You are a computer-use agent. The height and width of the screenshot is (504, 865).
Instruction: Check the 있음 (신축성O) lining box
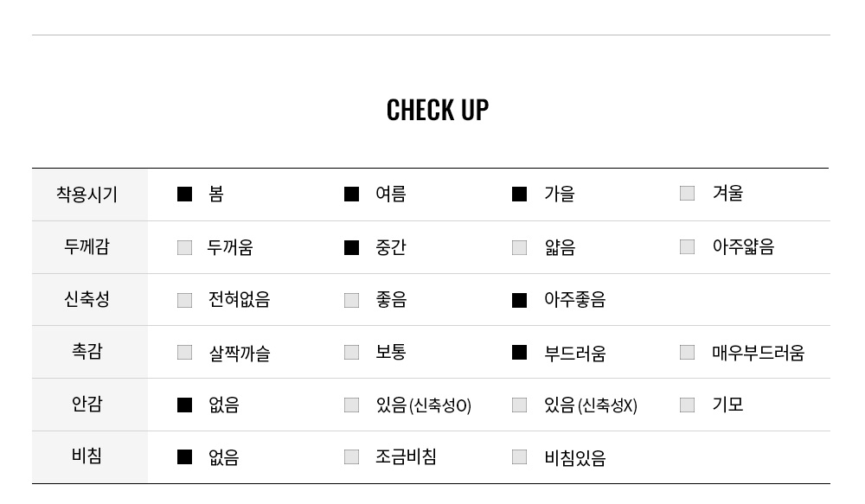click(351, 405)
